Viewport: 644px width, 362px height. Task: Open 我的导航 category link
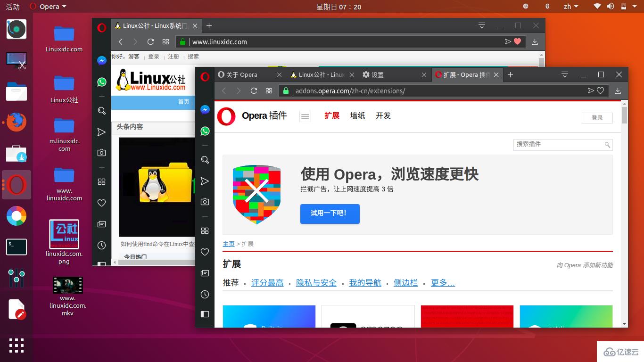point(365,283)
